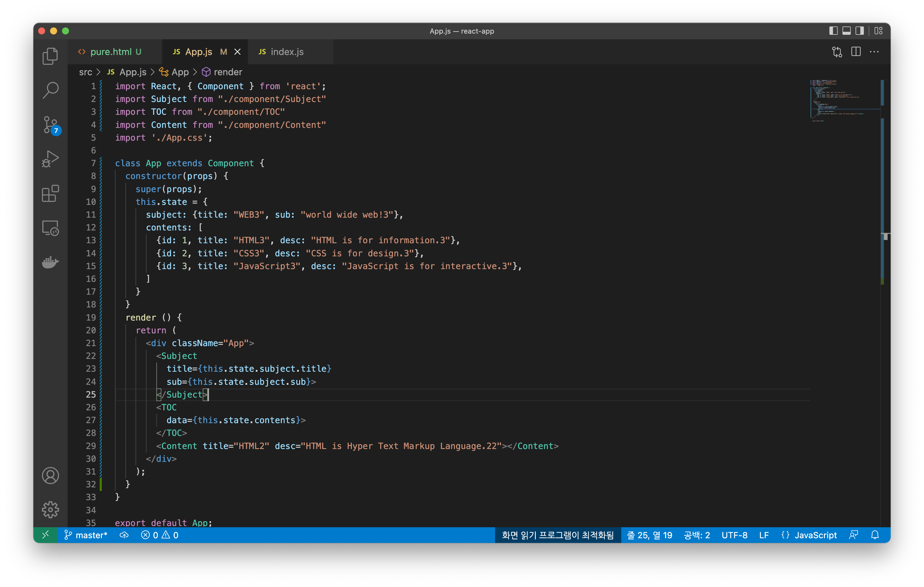Open the editor More Actions ellipsis menu
This screenshot has width=924, height=587.
(x=874, y=52)
